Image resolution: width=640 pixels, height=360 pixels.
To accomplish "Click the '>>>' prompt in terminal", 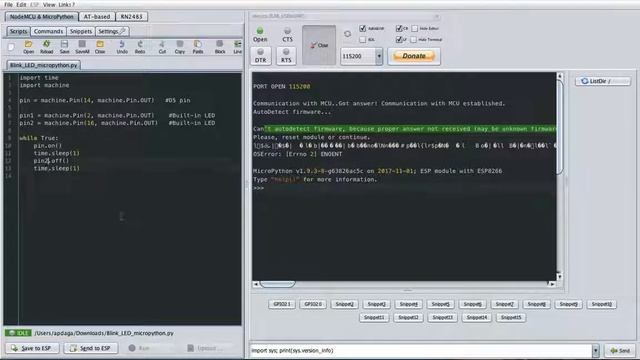I will 258,188.
